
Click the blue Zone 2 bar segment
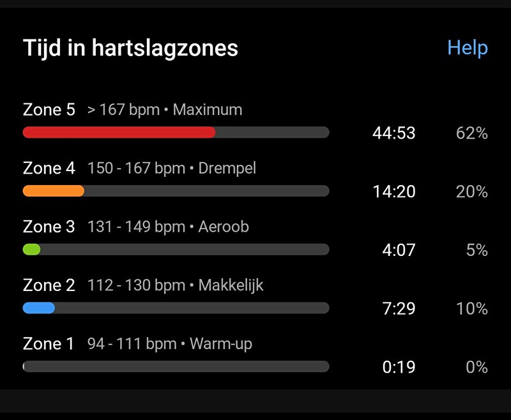pyautogui.click(x=39, y=308)
